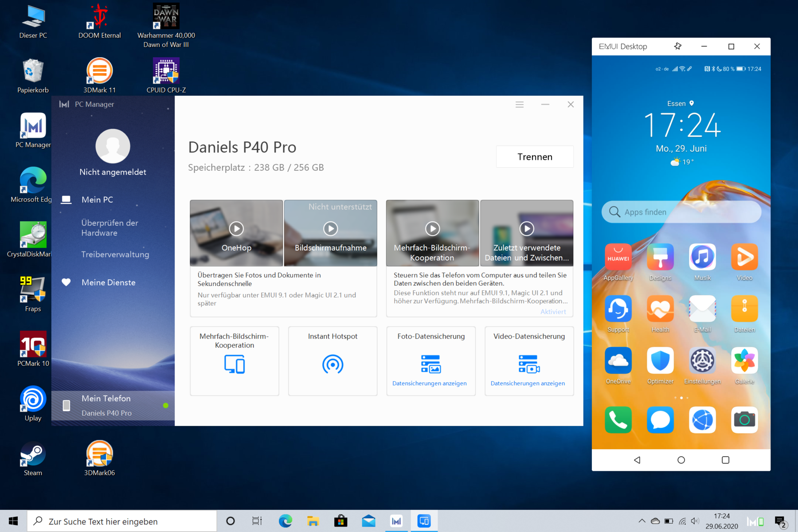Click Video-Datensicherung backup icon

pos(529,364)
